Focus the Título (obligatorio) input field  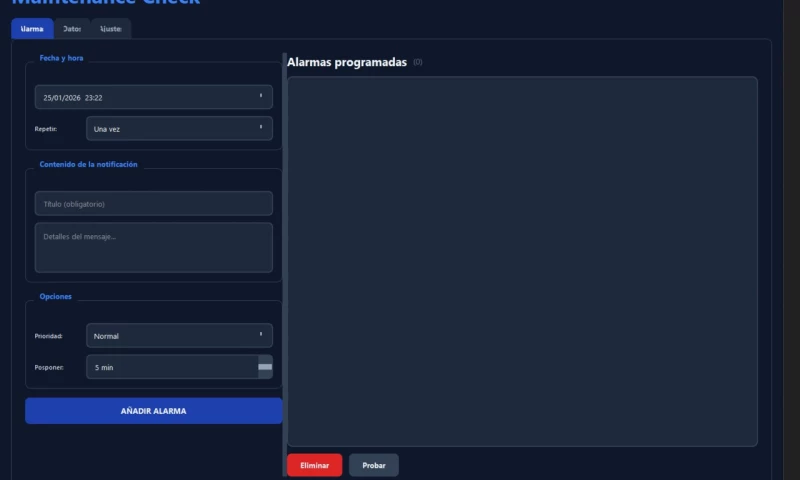tap(154, 204)
